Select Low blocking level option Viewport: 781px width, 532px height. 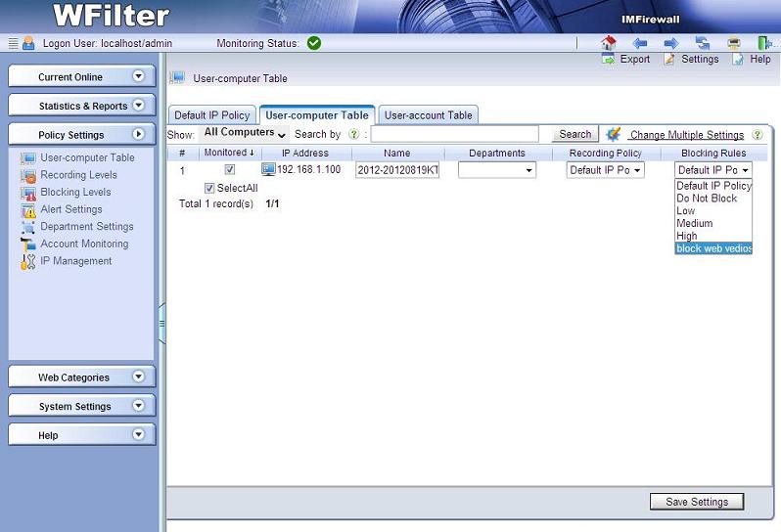[x=713, y=210]
